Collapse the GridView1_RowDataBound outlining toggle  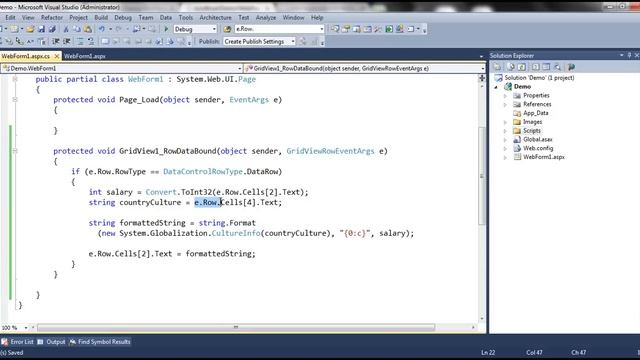[x=15, y=151]
